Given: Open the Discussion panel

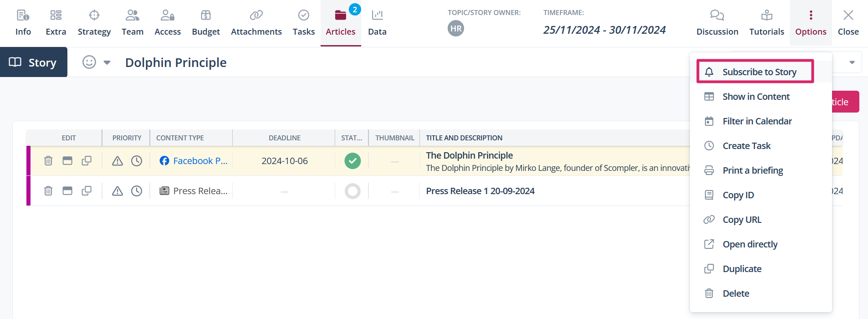Looking at the screenshot, I should point(717,23).
